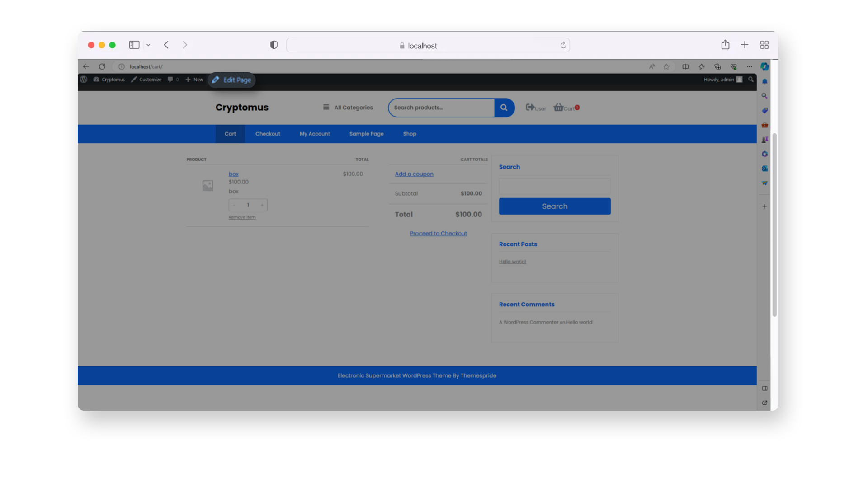Open a new Safari tab with plus

pos(745,45)
